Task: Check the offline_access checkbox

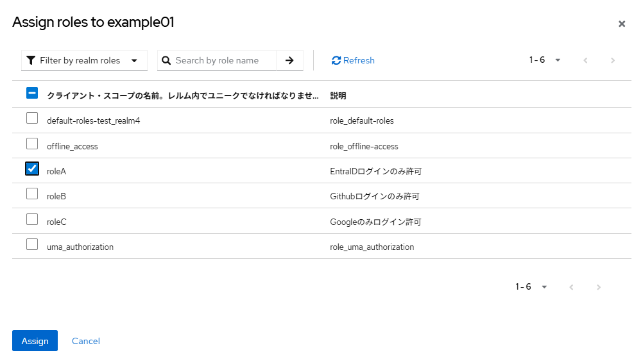Action: [x=32, y=144]
